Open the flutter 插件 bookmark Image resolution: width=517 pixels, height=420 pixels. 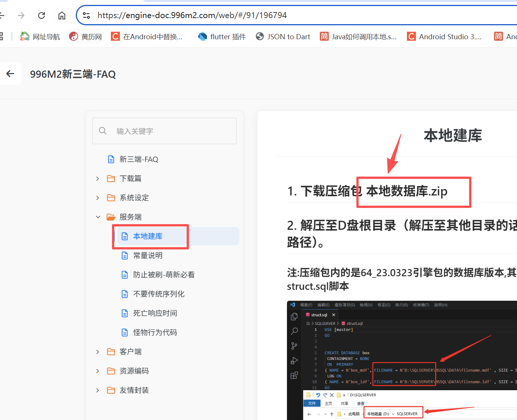click(222, 37)
